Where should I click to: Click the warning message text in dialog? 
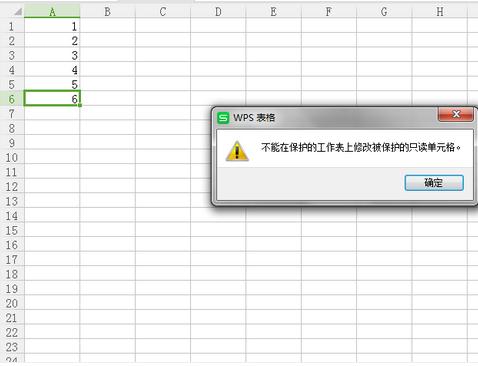[361, 147]
